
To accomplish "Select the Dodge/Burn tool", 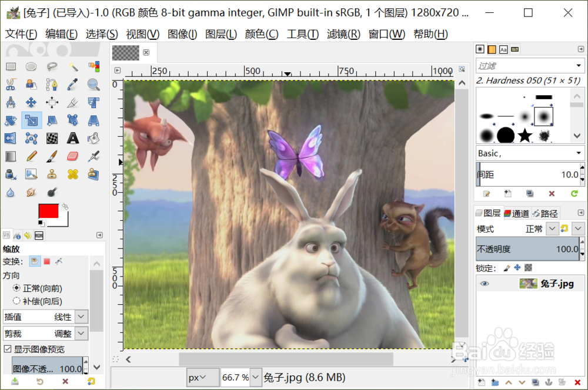I will click(x=52, y=192).
